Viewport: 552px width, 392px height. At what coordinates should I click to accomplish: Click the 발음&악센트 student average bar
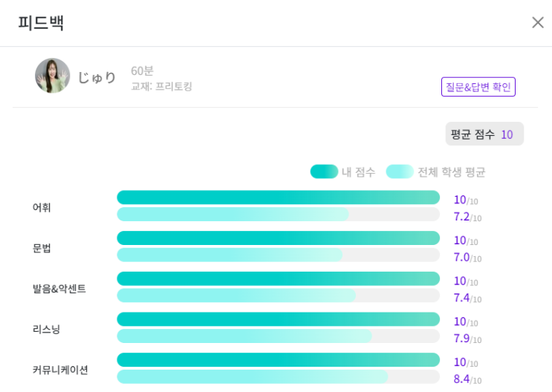point(236,295)
